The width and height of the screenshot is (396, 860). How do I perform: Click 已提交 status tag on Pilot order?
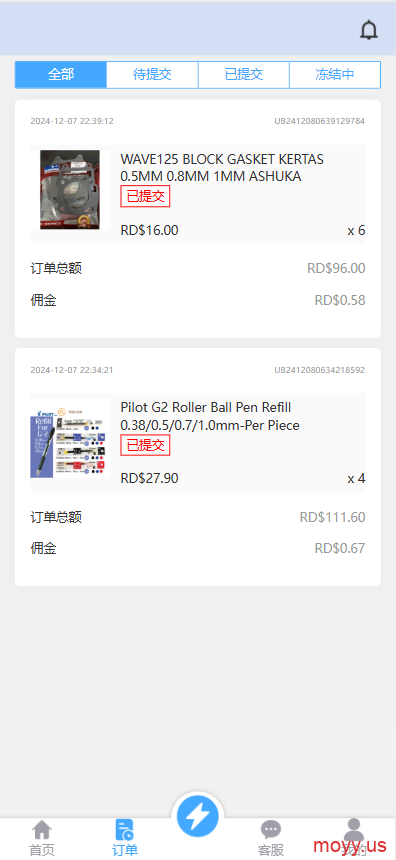[145, 445]
